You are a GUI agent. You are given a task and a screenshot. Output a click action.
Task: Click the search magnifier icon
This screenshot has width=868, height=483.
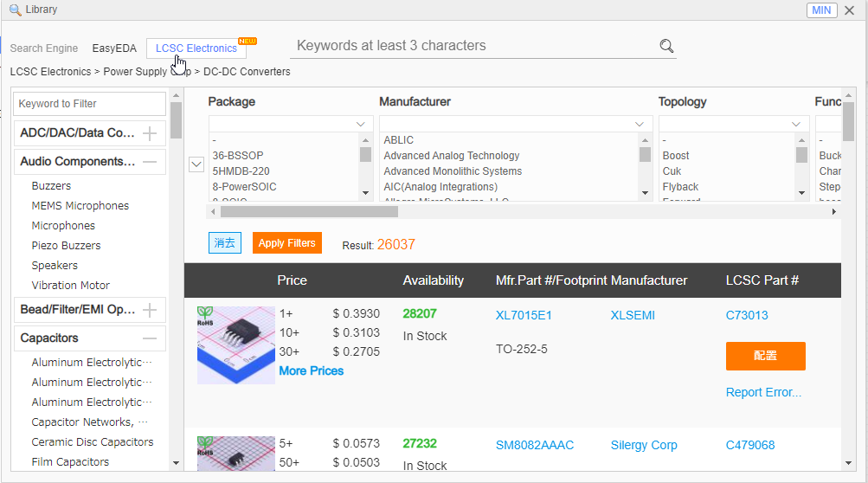[666, 46]
